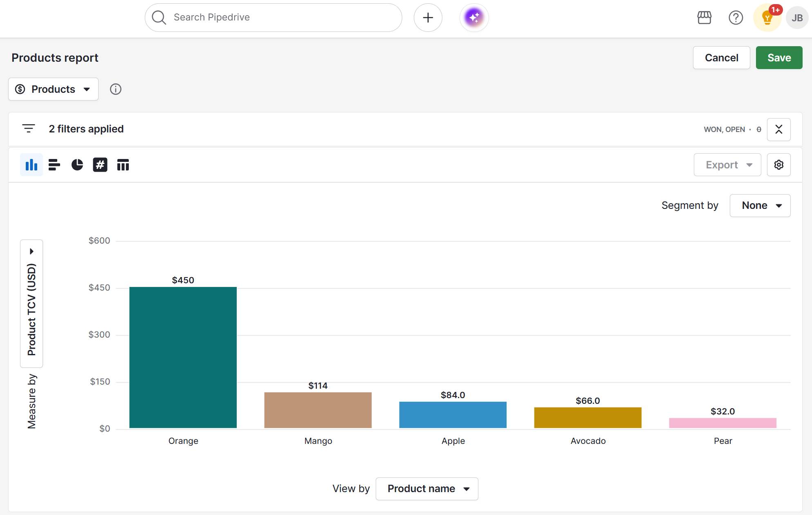The width and height of the screenshot is (812, 515).
Task: Switch to horizontal bar chart view
Action: pyautogui.click(x=54, y=165)
